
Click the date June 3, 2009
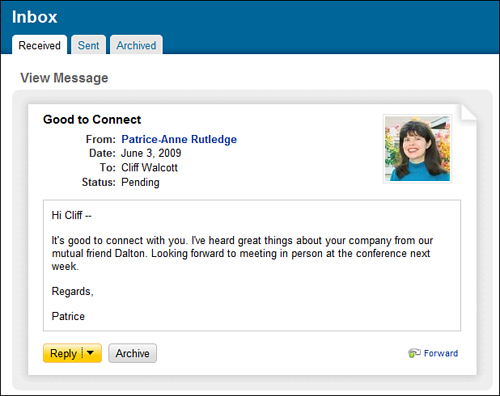pyautogui.click(x=151, y=153)
